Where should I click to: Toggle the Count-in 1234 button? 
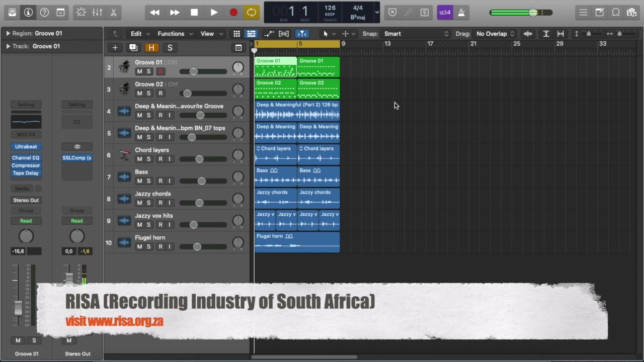click(x=445, y=13)
